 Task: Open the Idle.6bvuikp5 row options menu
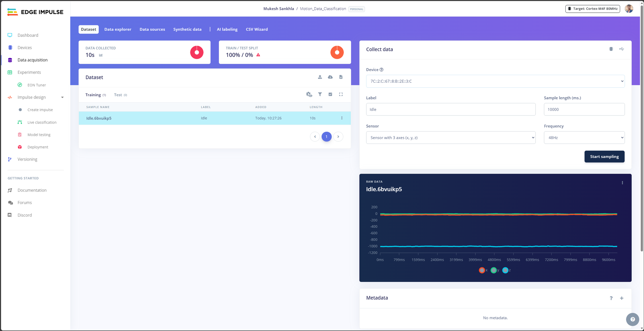click(342, 118)
